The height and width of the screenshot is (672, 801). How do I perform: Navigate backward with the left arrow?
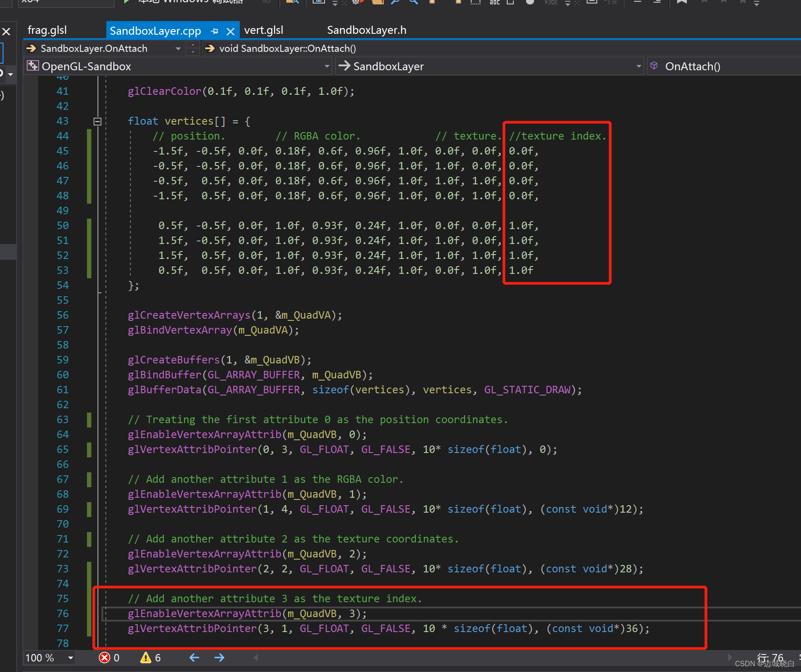click(x=194, y=658)
